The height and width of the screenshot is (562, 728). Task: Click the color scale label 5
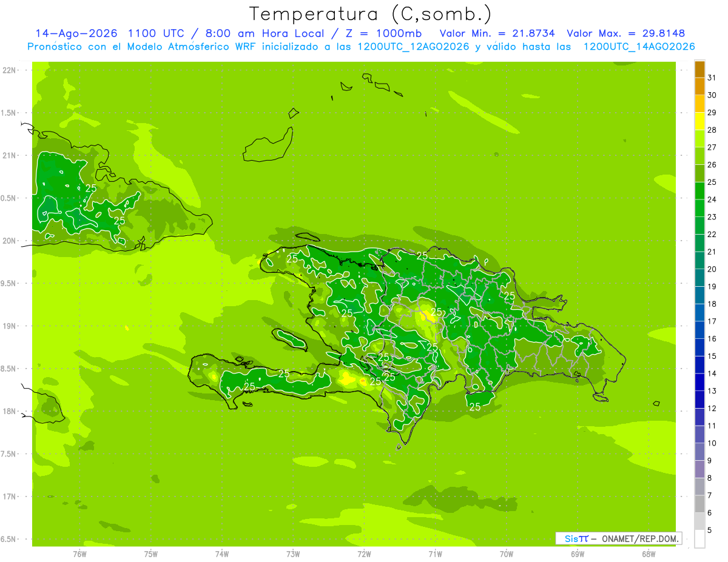click(710, 530)
